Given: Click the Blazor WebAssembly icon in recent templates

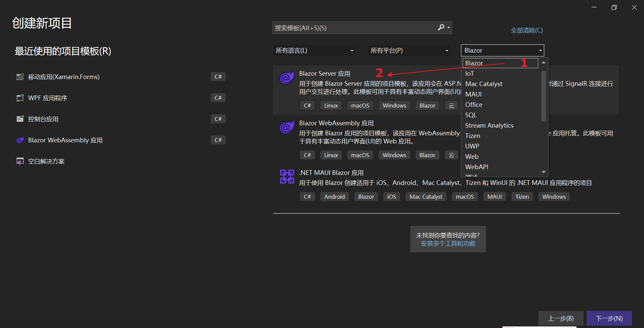Looking at the screenshot, I should [x=20, y=140].
